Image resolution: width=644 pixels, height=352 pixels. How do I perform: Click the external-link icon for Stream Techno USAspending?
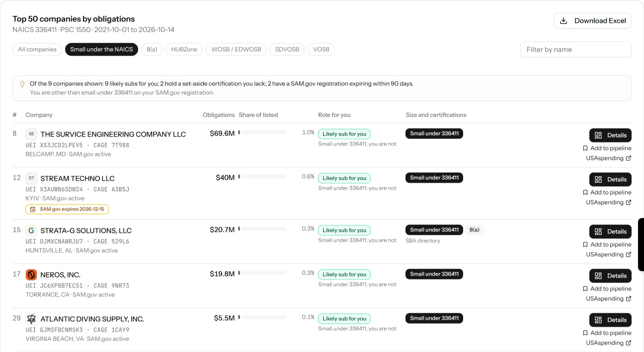[629, 203]
